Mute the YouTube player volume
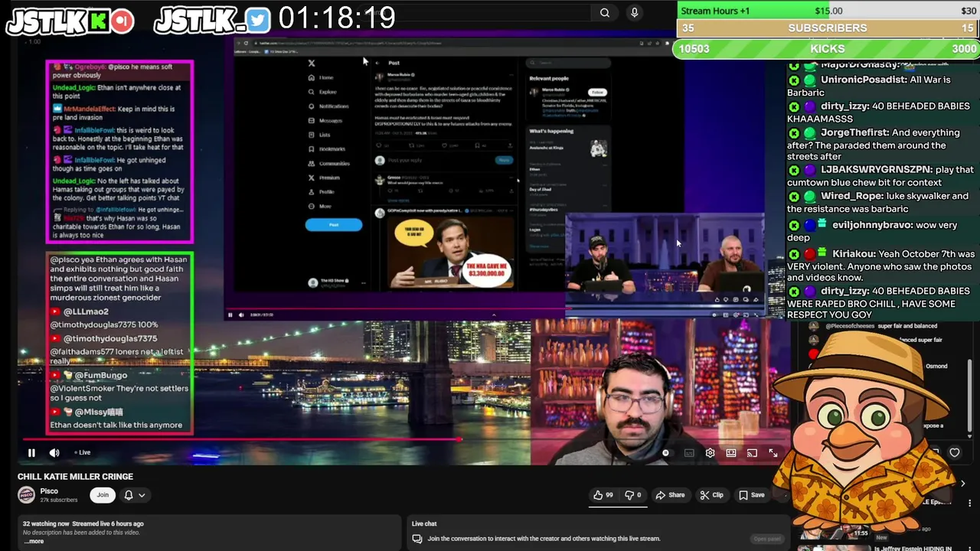The height and width of the screenshot is (551, 980). coord(54,452)
